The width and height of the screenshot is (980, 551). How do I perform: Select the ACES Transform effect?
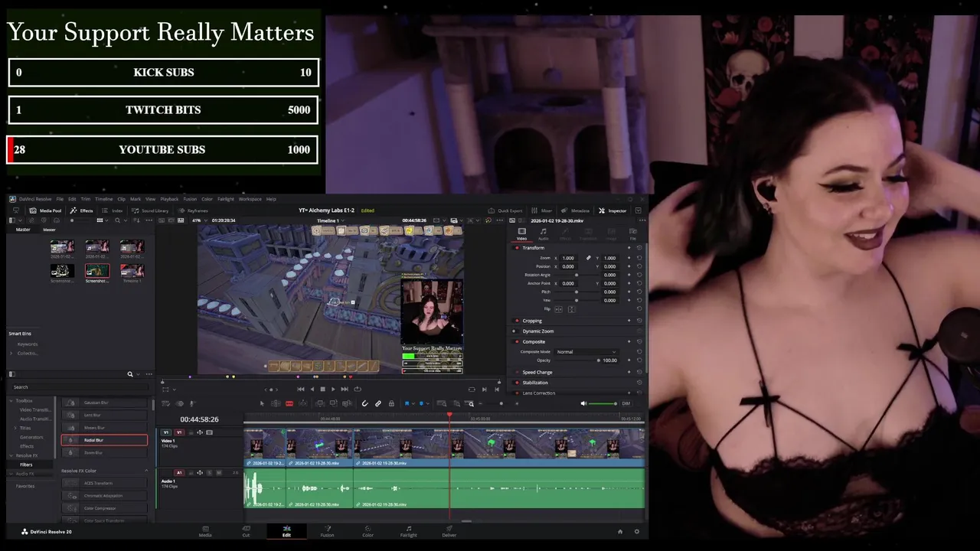click(x=104, y=483)
